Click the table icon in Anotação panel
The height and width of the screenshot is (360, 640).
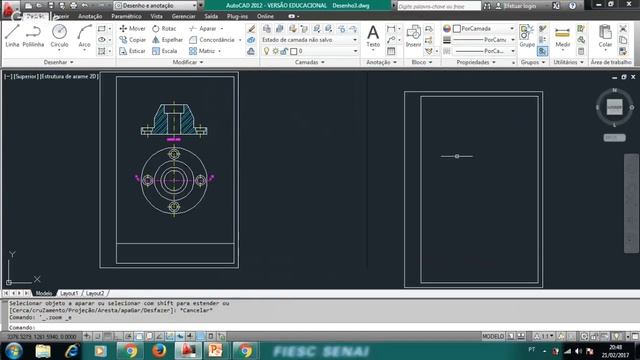391,51
